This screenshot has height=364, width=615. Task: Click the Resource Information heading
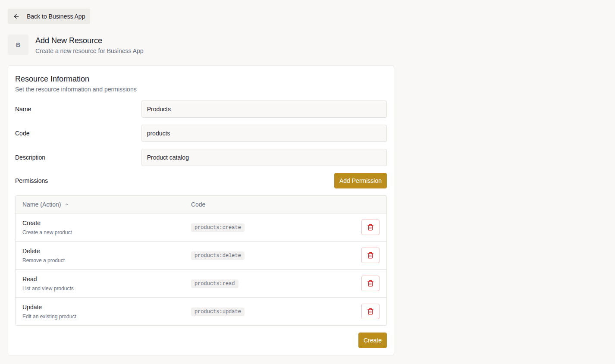click(52, 79)
